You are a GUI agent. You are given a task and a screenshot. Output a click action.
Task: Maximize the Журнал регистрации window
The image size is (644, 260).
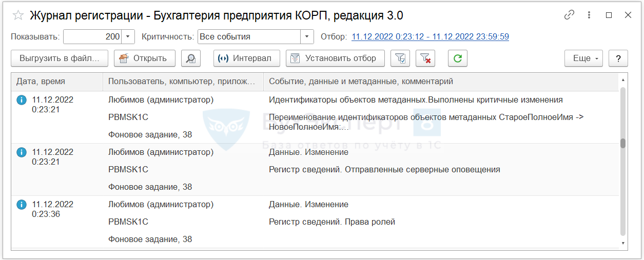pyautogui.click(x=609, y=15)
